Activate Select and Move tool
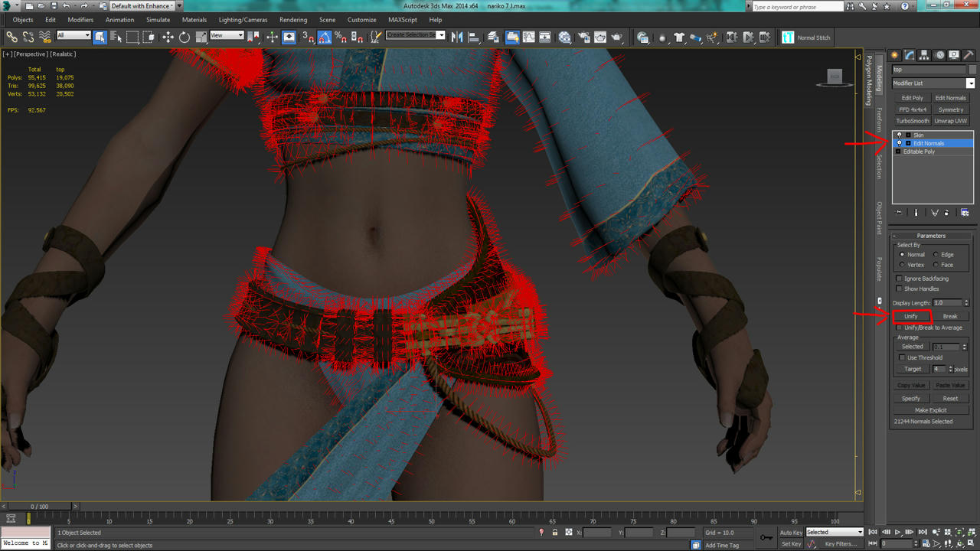The width and height of the screenshot is (980, 551). [168, 37]
